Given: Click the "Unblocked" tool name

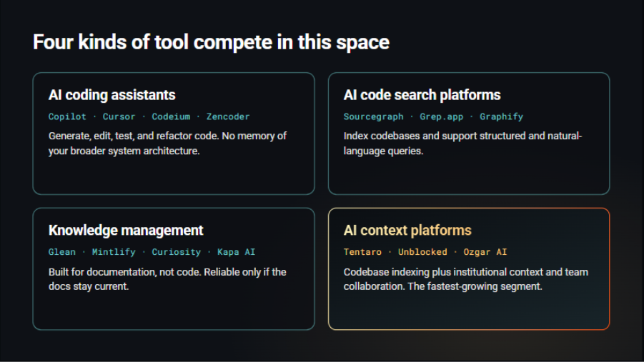Looking at the screenshot, I should (x=422, y=252).
